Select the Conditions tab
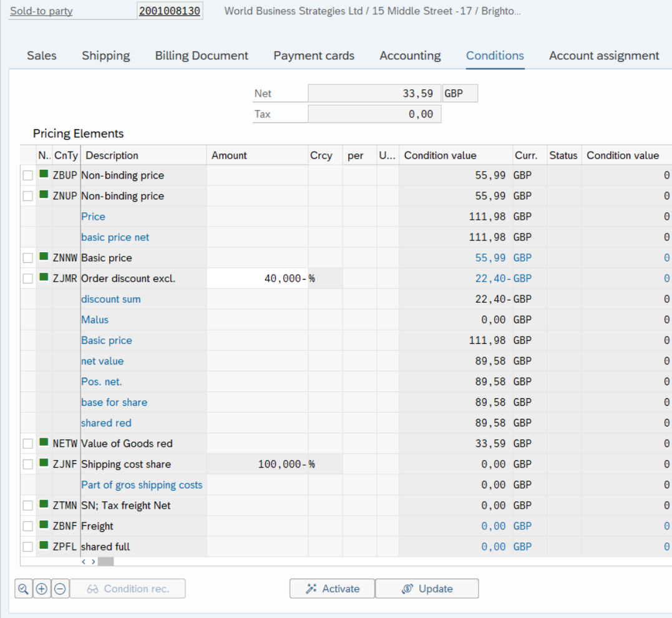 click(495, 56)
